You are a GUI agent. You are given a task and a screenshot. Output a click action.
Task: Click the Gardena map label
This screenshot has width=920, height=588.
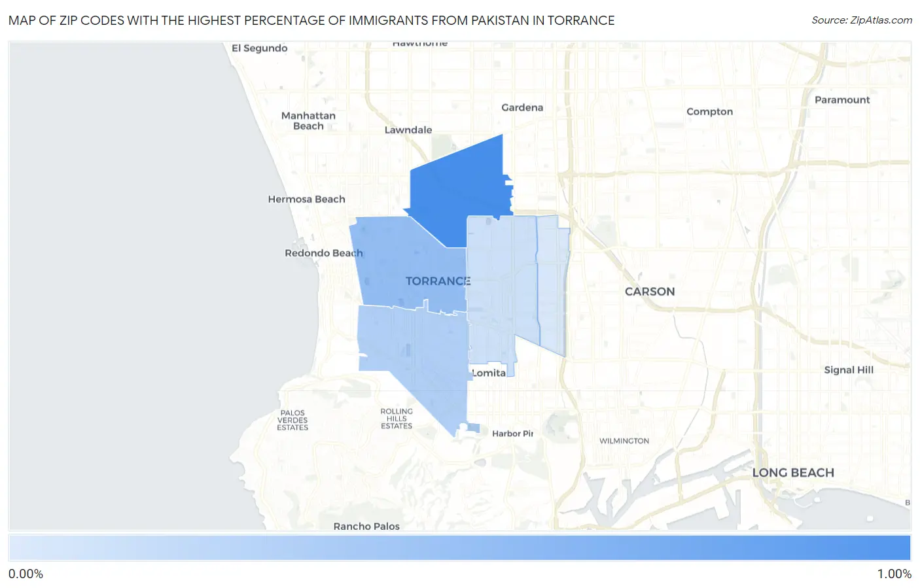pos(522,107)
